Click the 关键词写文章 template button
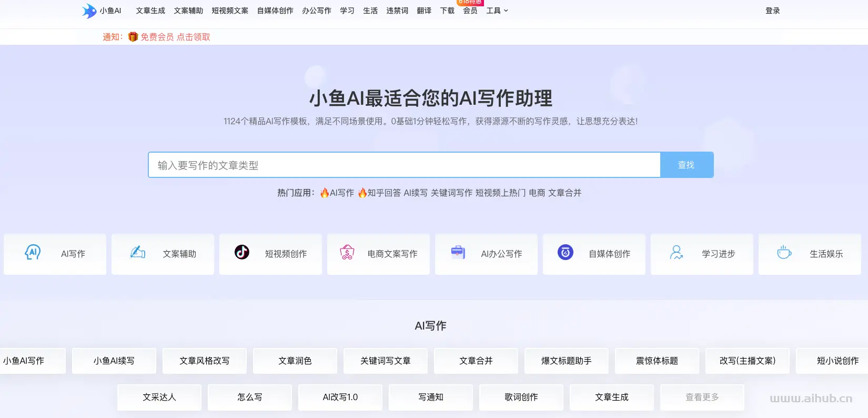Image resolution: width=868 pixels, height=418 pixels. [x=386, y=361]
